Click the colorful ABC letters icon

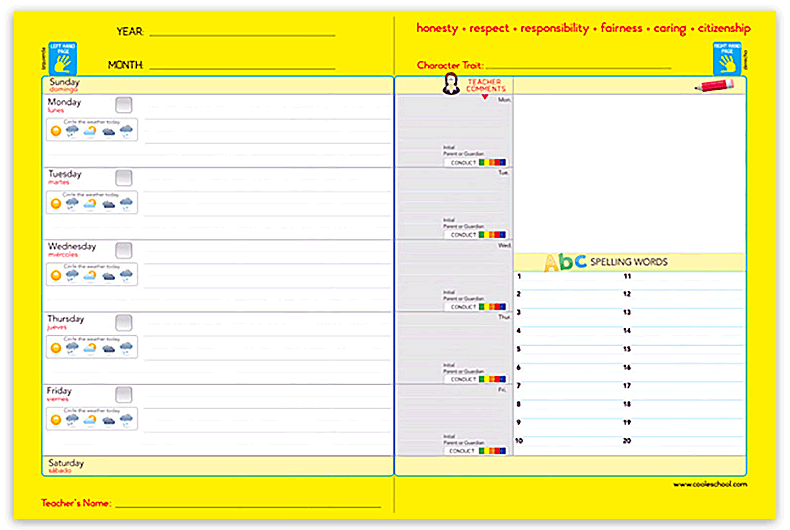click(565, 262)
